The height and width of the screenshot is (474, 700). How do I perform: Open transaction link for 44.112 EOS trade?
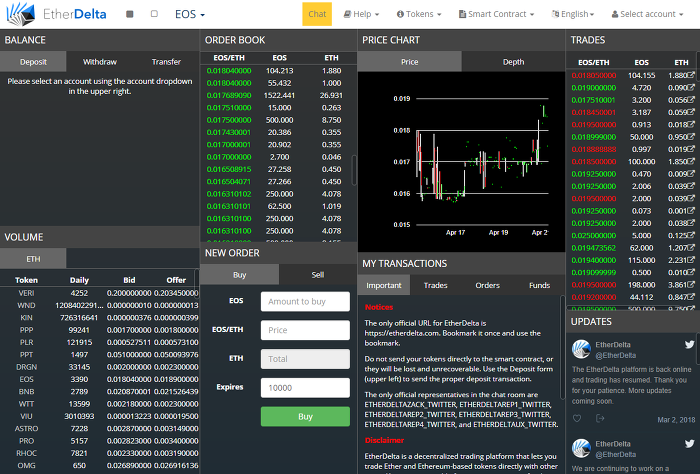(691, 297)
